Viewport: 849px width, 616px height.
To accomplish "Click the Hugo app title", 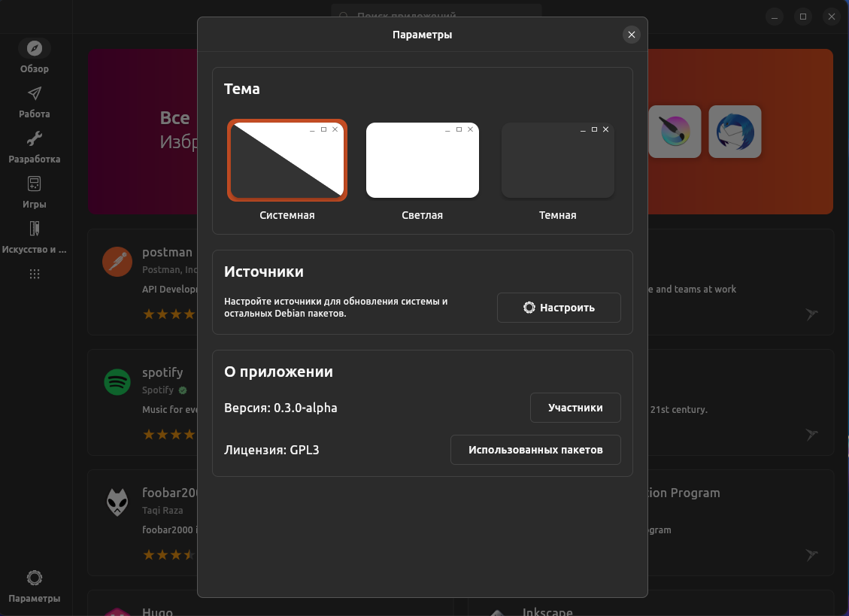I will 157,611.
